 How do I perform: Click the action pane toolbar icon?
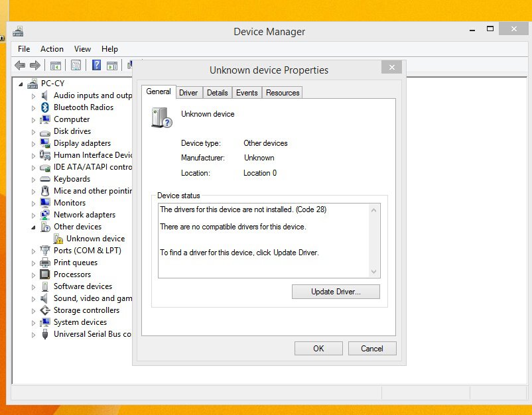coord(112,65)
